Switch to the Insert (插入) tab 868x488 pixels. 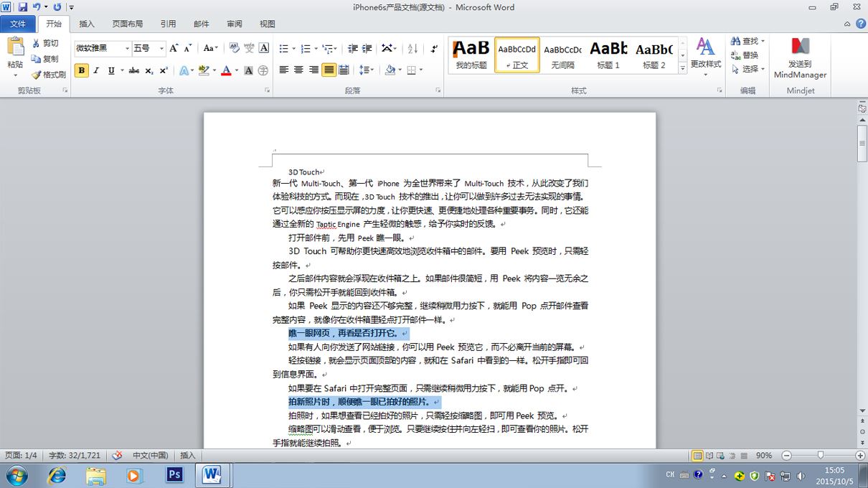[x=87, y=24]
